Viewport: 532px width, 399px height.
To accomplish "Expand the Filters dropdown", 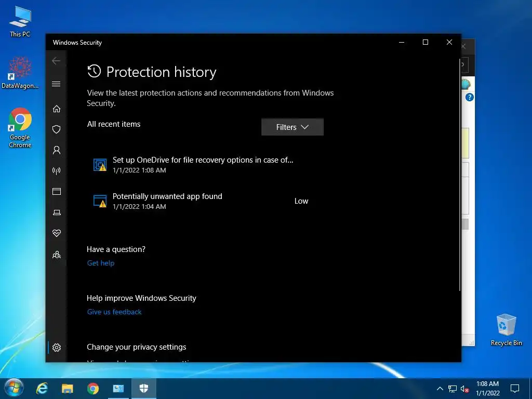I will click(x=292, y=127).
